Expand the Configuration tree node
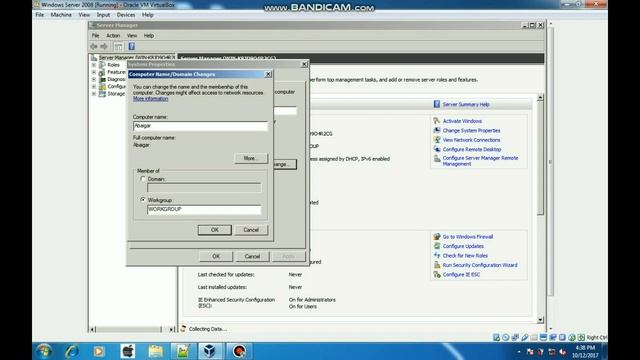Viewport: 640px width, 360px height. tap(94, 87)
